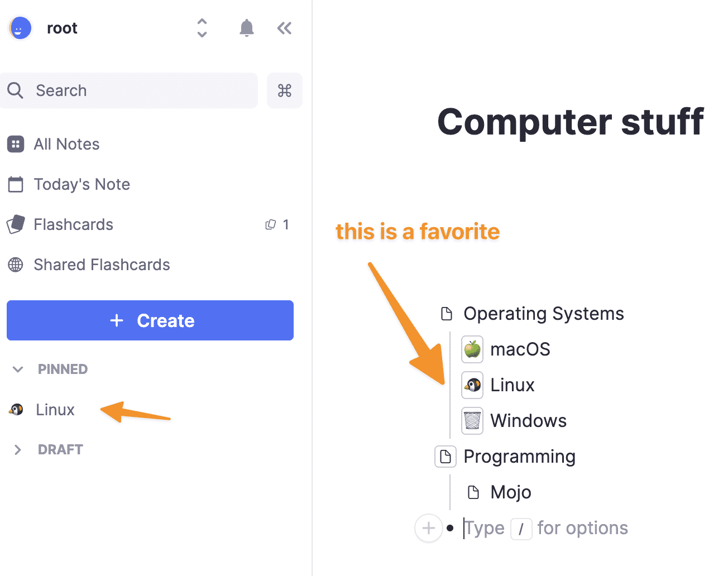Expand the DRAFT section chevron
728x576 pixels.
pos(18,450)
